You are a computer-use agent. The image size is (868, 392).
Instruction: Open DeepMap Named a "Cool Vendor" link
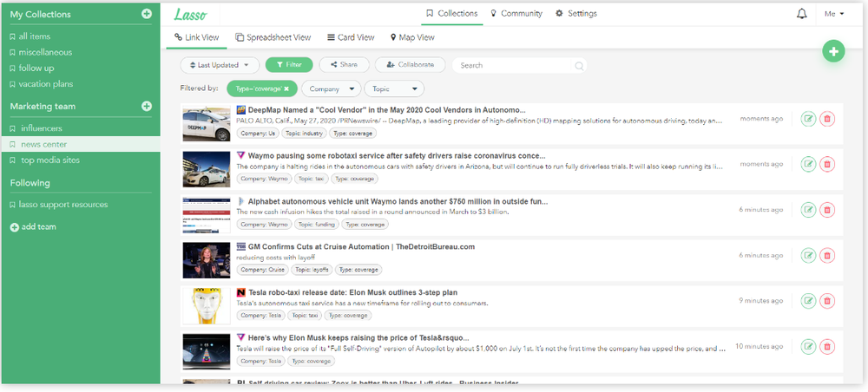click(386, 110)
